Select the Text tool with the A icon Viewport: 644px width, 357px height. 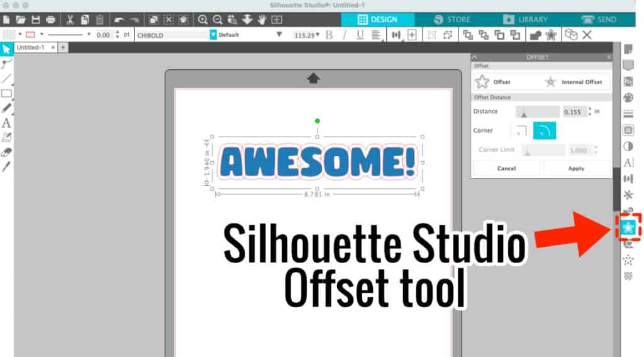[6, 123]
